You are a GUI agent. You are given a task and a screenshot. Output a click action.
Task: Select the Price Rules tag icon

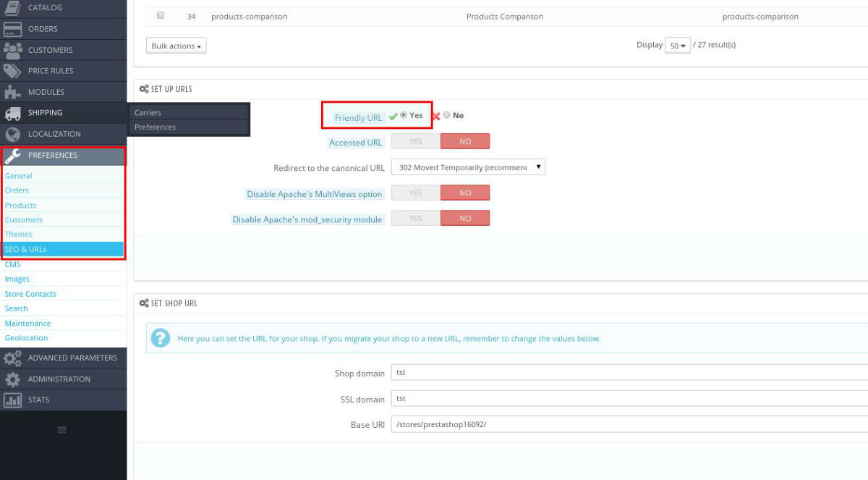coord(12,71)
